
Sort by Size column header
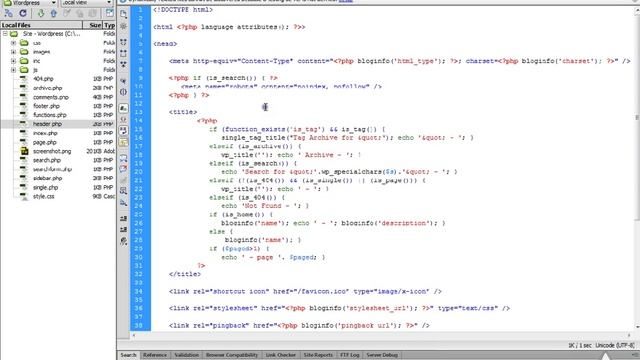click(x=93, y=25)
